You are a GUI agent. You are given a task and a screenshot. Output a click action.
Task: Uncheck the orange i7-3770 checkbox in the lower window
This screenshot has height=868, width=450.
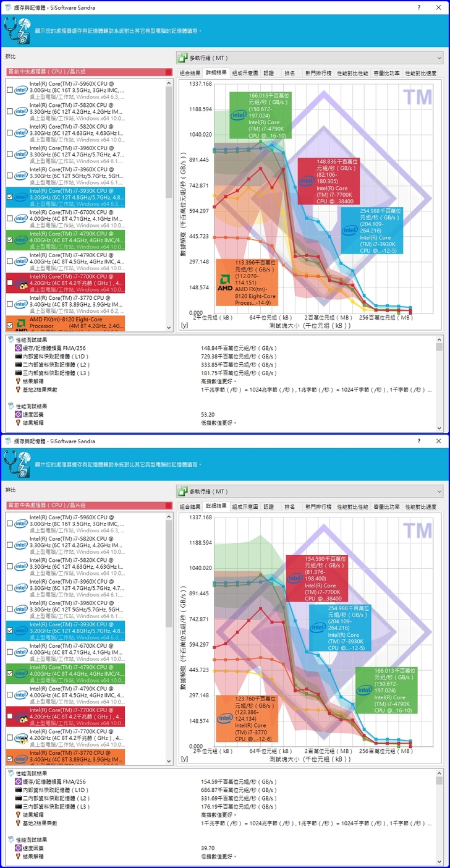tap(9, 759)
